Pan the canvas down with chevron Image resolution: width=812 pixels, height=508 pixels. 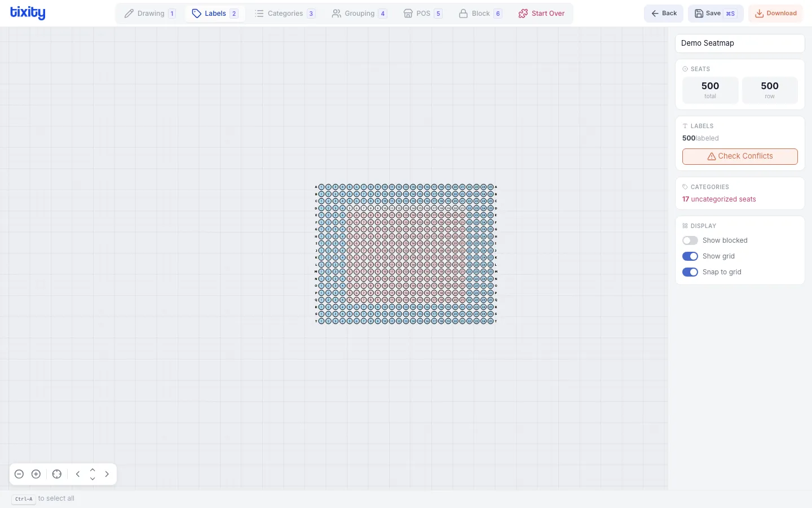92,479
